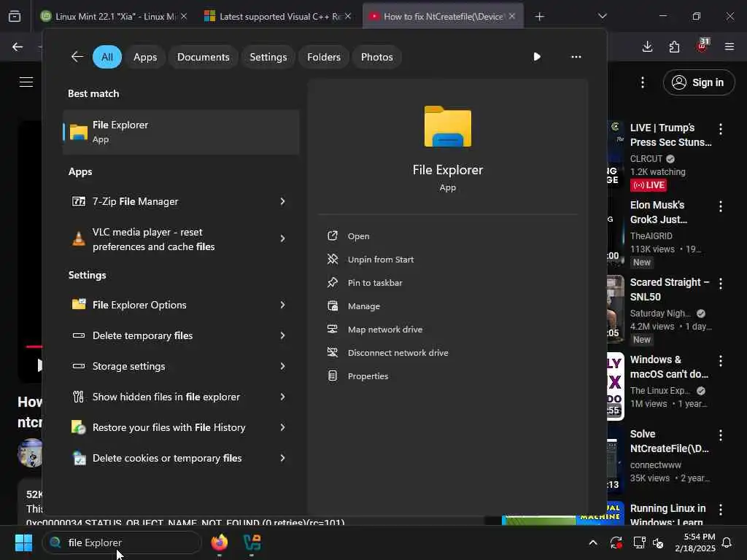
Task: Expand File Explorer Options chevron
Action: pyautogui.click(x=282, y=305)
